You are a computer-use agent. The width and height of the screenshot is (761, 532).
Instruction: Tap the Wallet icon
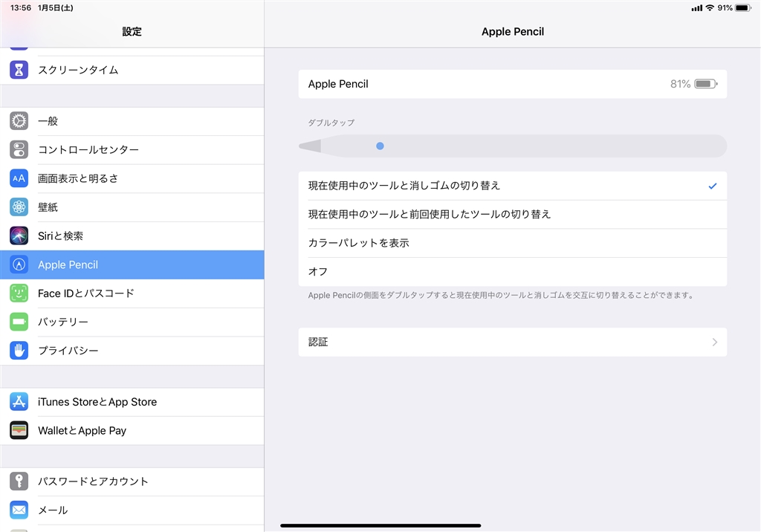point(19,430)
